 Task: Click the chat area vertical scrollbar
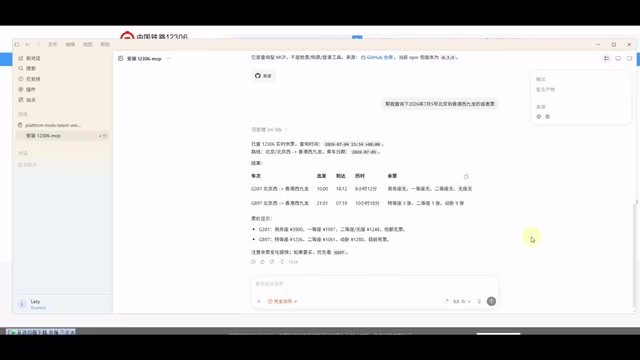pos(634,257)
